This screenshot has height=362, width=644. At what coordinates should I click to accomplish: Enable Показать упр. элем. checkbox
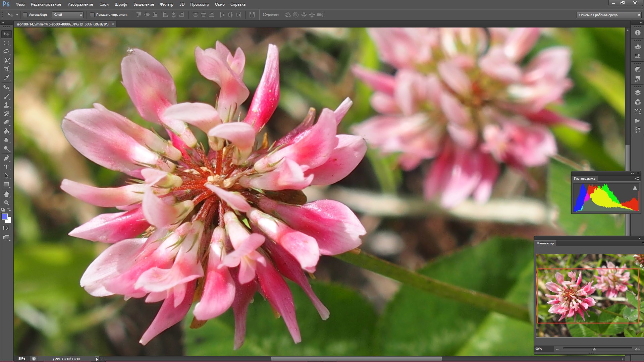coord(92,15)
